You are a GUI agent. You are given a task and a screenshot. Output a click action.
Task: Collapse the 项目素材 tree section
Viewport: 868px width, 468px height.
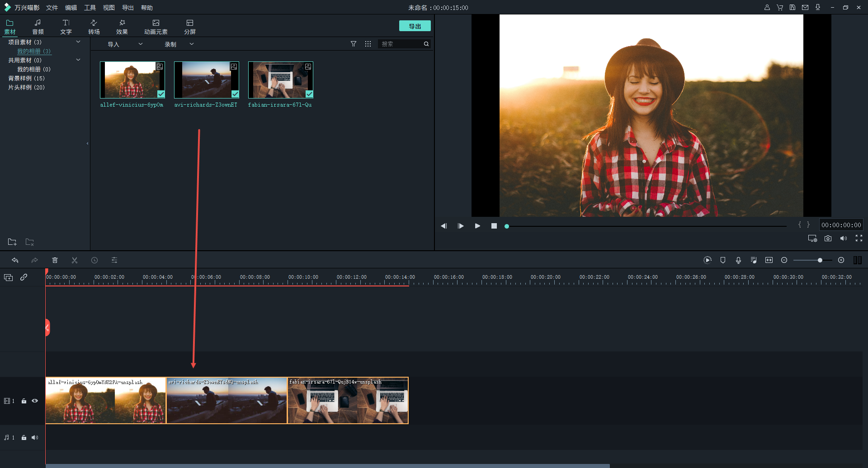pos(78,42)
